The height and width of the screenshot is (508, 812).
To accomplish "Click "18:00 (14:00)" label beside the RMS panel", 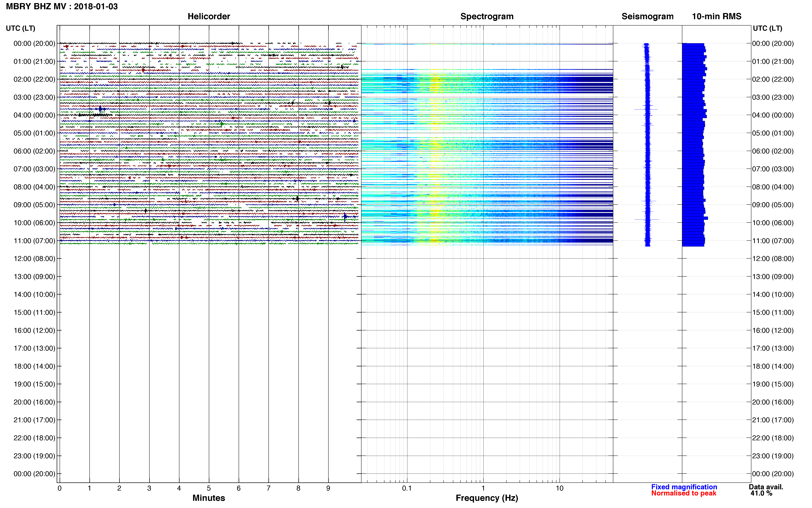I will [773, 366].
